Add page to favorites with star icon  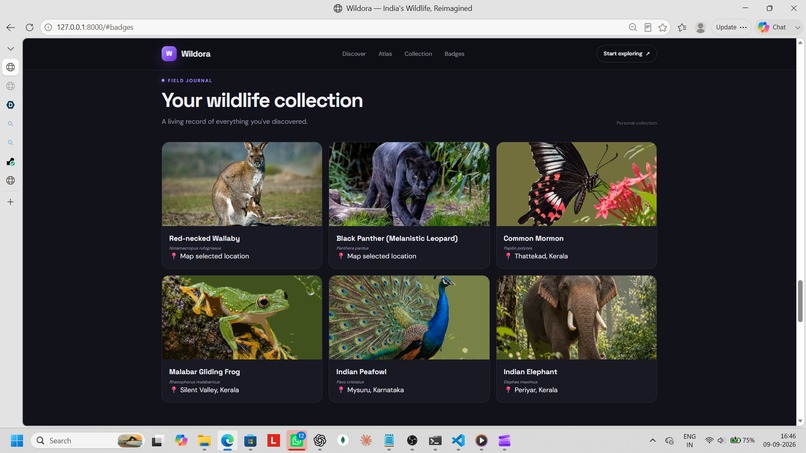tap(663, 27)
